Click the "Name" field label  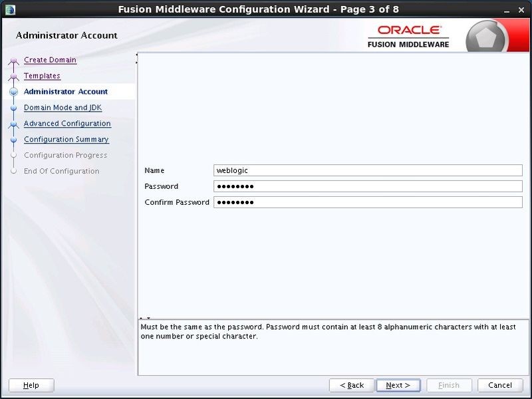point(154,170)
